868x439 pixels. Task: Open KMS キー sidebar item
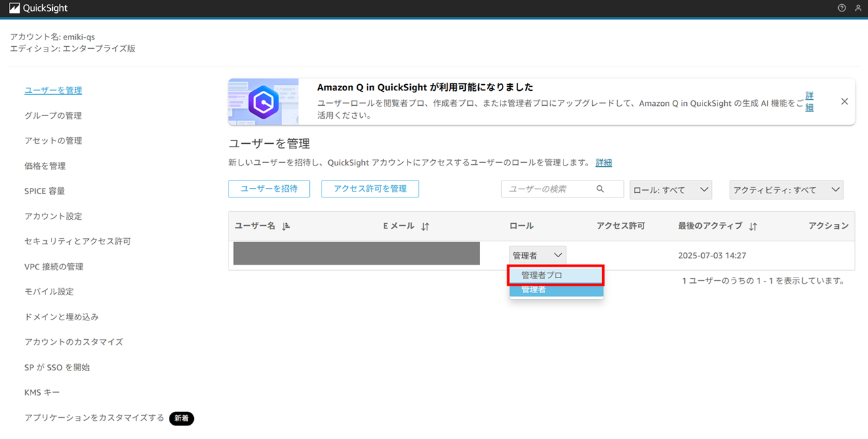(42, 392)
